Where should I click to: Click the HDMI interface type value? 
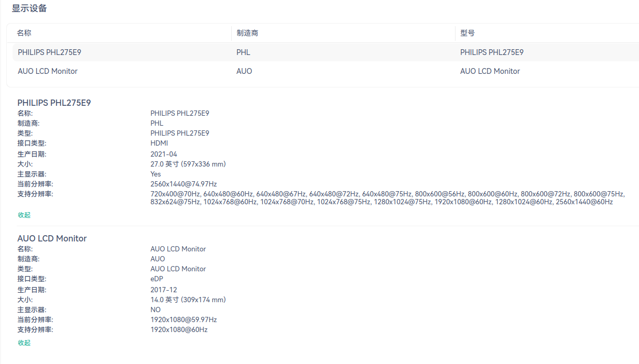pyautogui.click(x=159, y=143)
